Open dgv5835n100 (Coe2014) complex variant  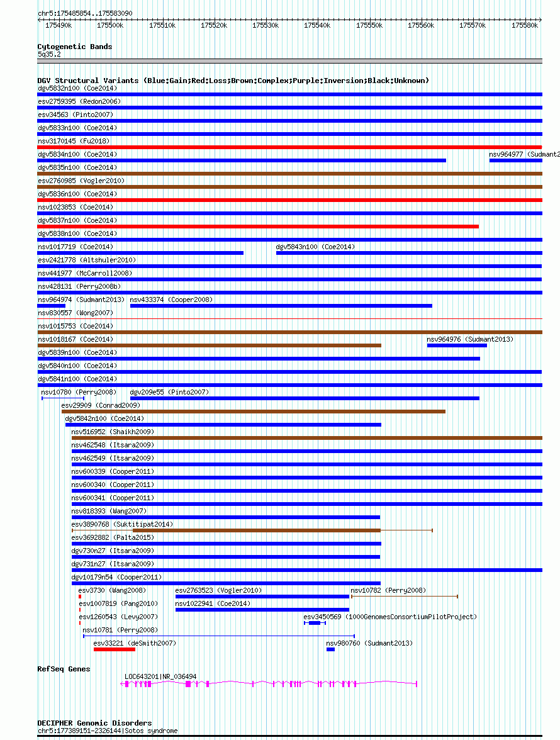pos(289,174)
